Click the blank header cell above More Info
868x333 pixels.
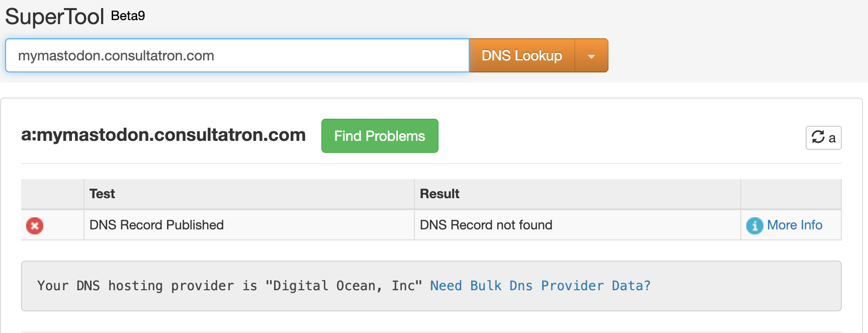point(791,194)
